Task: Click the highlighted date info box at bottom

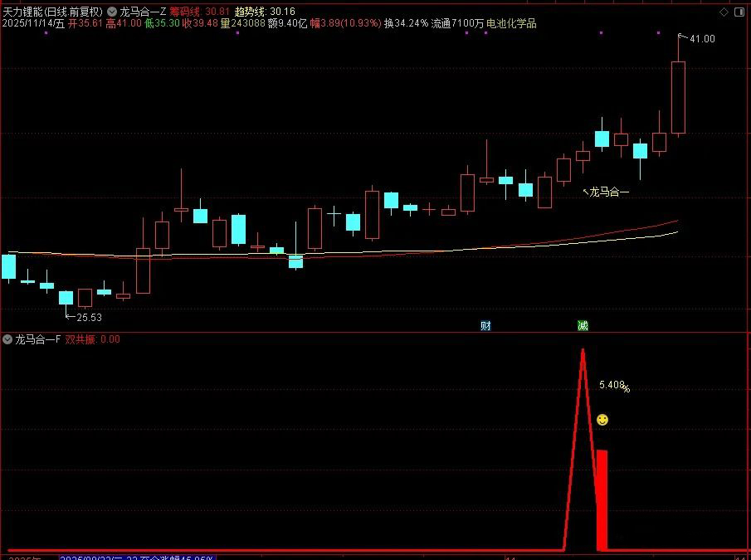Action: (x=138, y=558)
